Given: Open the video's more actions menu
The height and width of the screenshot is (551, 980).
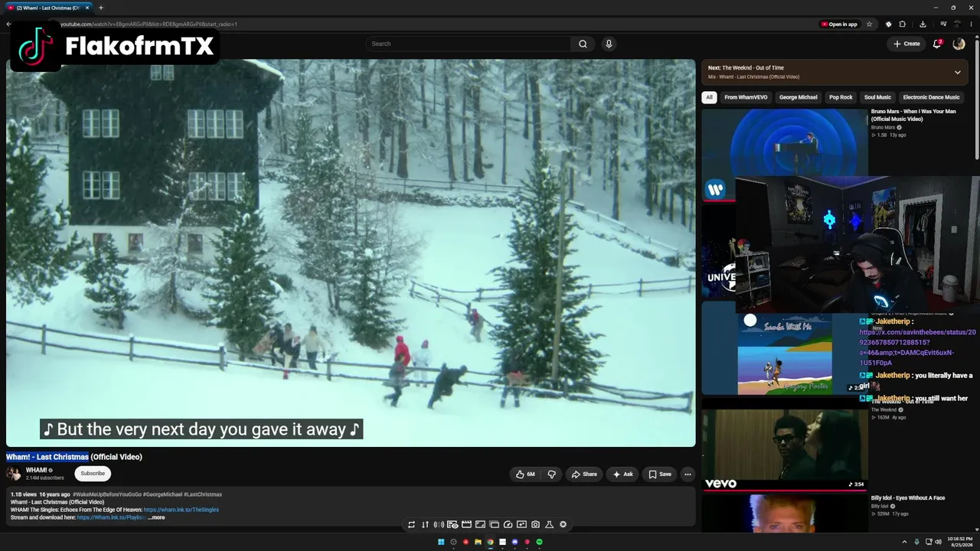Looking at the screenshot, I should (688, 474).
